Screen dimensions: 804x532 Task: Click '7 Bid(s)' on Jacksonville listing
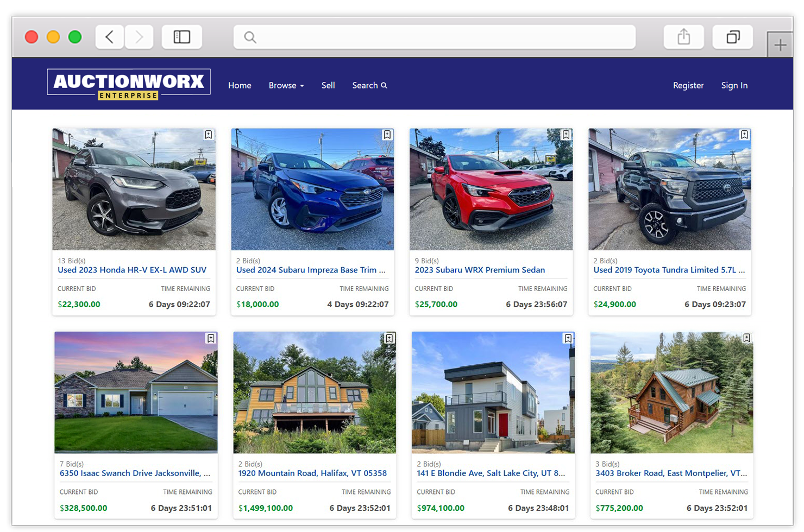coord(72,464)
